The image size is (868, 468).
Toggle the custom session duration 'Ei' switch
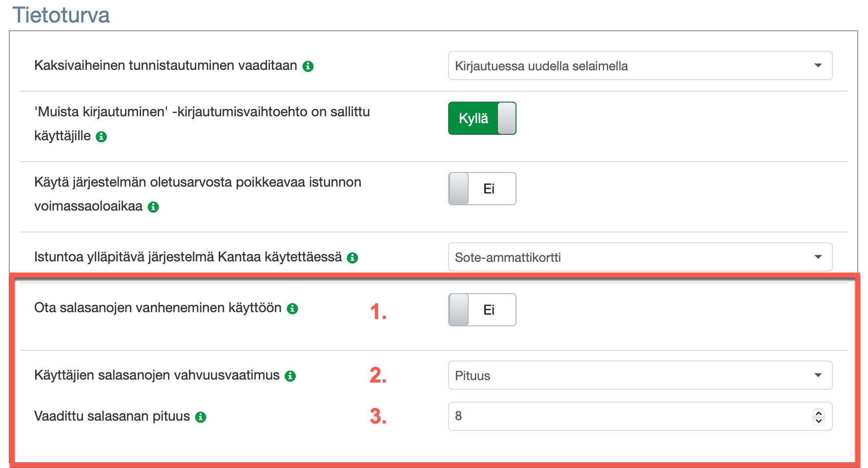[x=482, y=189]
